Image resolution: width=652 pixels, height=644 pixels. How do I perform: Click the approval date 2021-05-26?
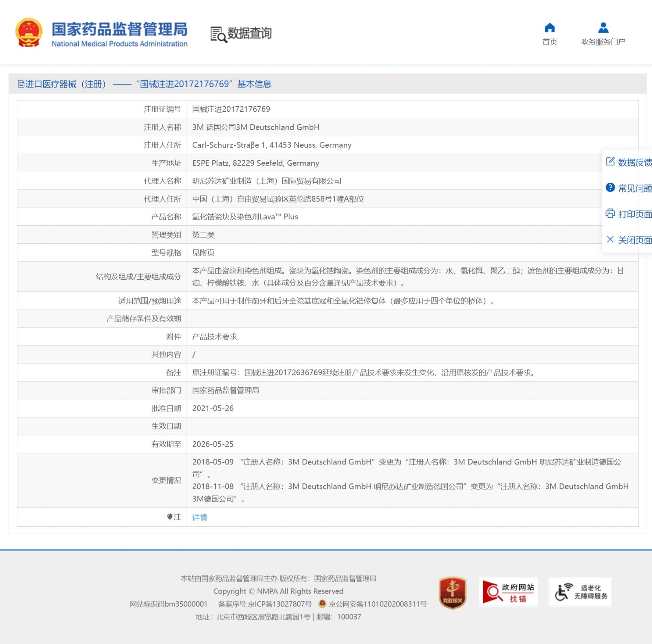click(x=213, y=408)
